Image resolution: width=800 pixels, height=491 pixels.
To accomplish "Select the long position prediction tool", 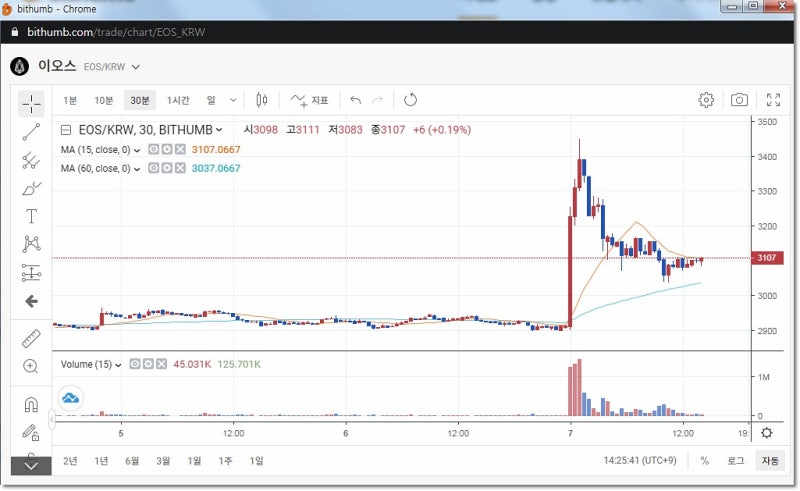I will (x=31, y=273).
